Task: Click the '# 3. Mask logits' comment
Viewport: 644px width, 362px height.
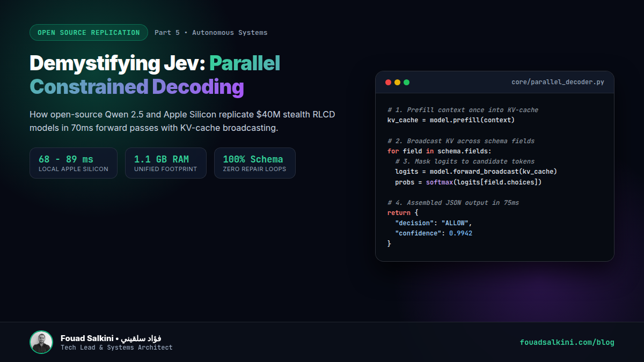Action: [x=465, y=161]
